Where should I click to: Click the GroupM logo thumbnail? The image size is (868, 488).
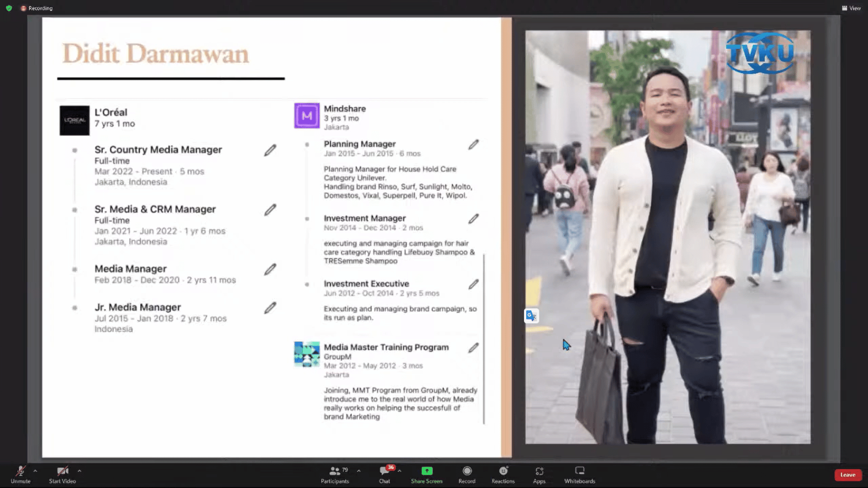click(307, 354)
